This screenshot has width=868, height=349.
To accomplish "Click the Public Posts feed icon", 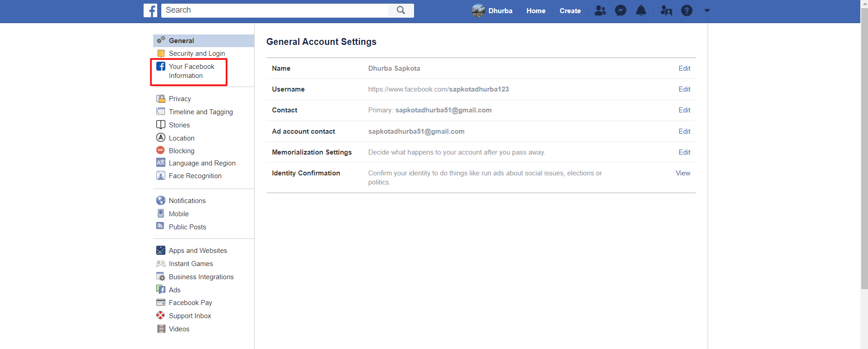I will pos(160,226).
